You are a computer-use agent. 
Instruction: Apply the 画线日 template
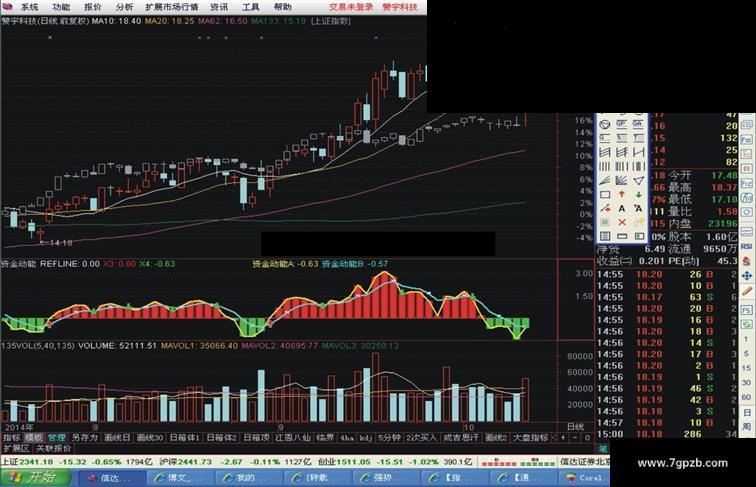pyautogui.click(x=117, y=437)
